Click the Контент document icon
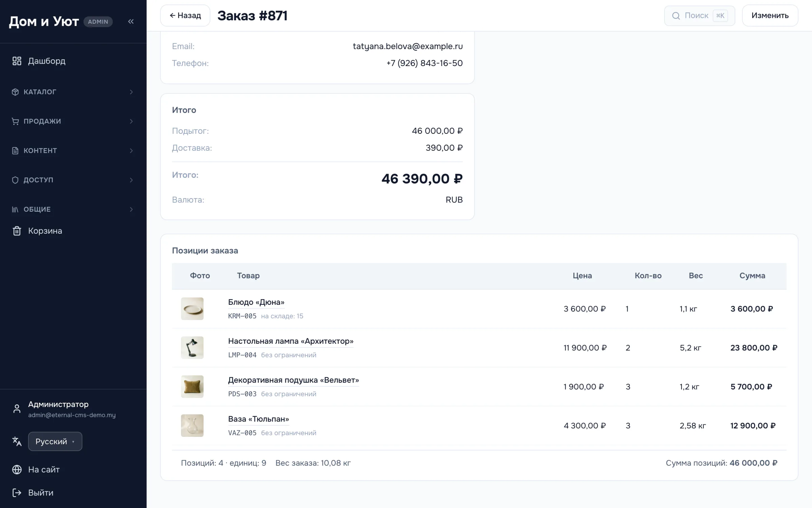 (15, 151)
